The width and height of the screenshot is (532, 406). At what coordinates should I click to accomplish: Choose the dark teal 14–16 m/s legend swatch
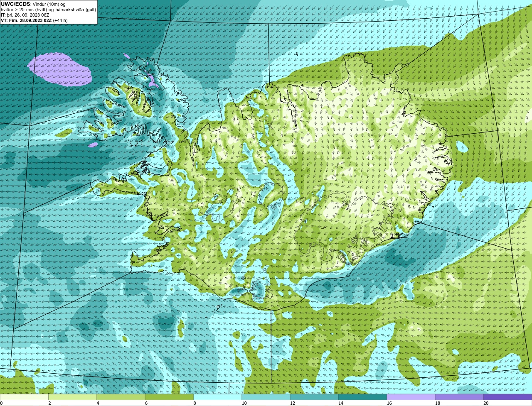pyautogui.click(x=363, y=397)
